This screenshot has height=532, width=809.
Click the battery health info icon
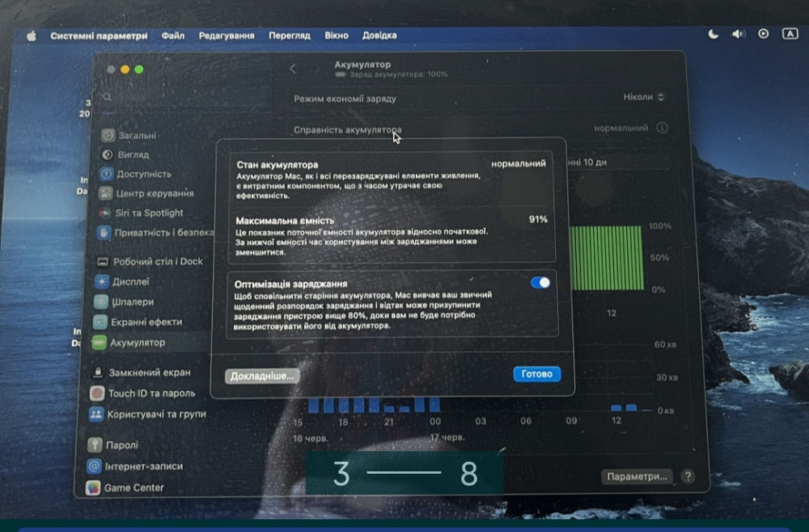click(x=662, y=129)
